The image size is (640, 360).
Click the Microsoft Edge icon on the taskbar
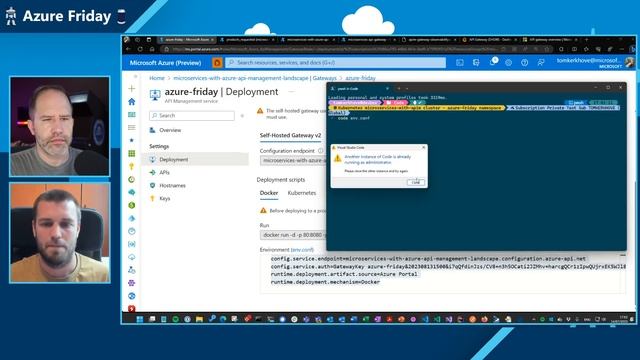click(x=223, y=319)
